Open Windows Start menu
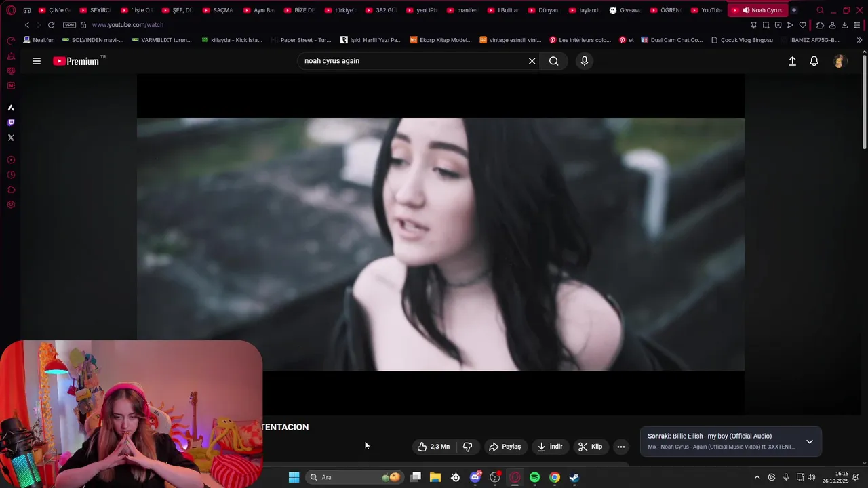The width and height of the screenshot is (868, 488). click(294, 477)
